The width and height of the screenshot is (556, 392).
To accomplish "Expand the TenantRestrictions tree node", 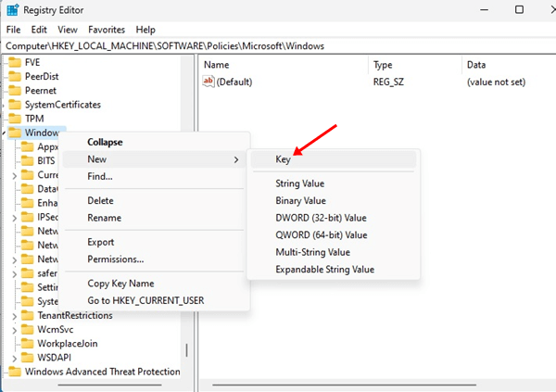I will [x=14, y=315].
